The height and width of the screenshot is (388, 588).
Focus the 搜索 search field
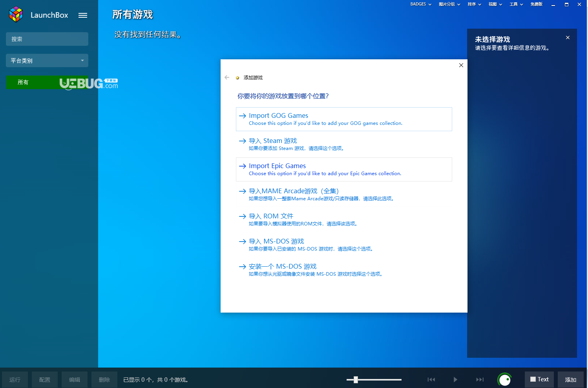pyautogui.click(x=47, y=39)
